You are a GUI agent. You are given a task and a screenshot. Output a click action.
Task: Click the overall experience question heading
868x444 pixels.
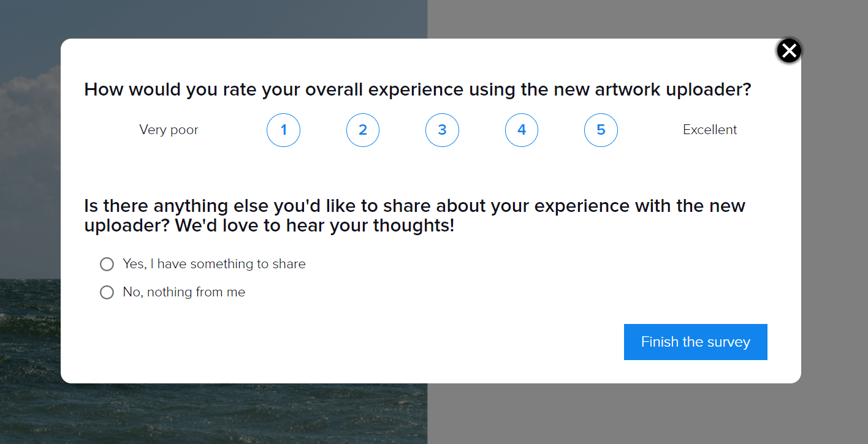[x=417, y=89]
